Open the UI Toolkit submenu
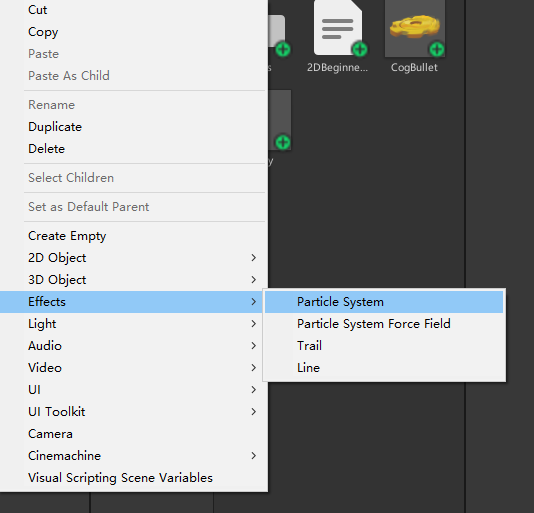The height and width of the screenshot is (513, 534). click(x=134, y=411)
